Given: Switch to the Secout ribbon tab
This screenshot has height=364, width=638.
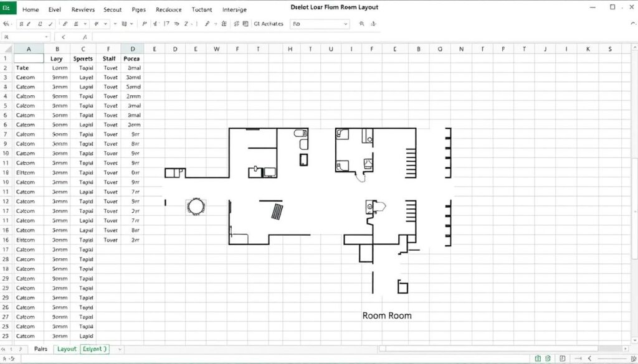Looking at the screenshot, I should point(112,10).
